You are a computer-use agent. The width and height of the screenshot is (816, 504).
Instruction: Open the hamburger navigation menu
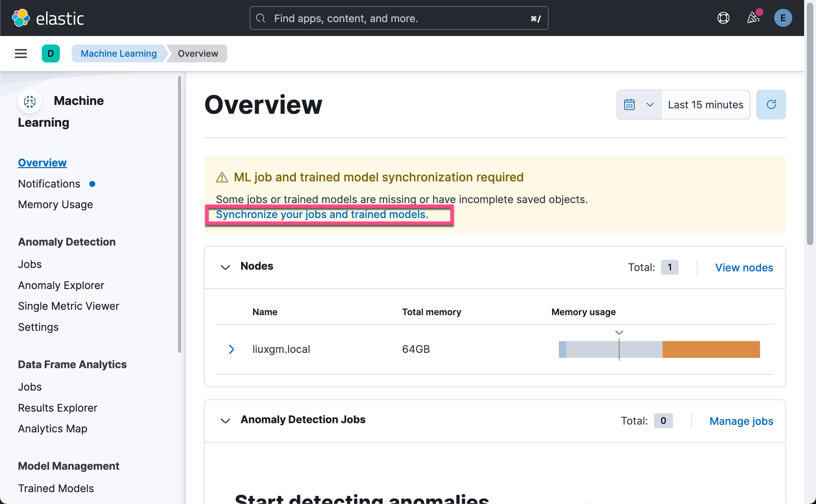[x=21, y=53]
